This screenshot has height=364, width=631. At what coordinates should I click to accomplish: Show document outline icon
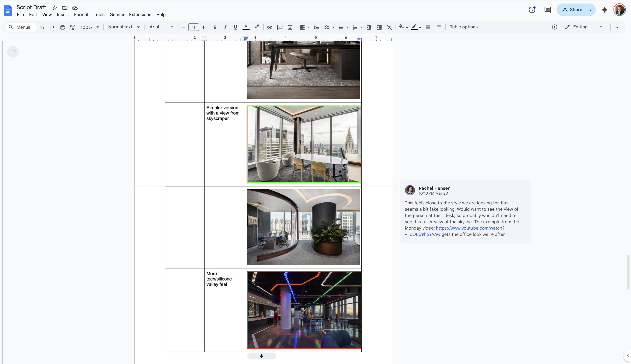coord(13,52)
